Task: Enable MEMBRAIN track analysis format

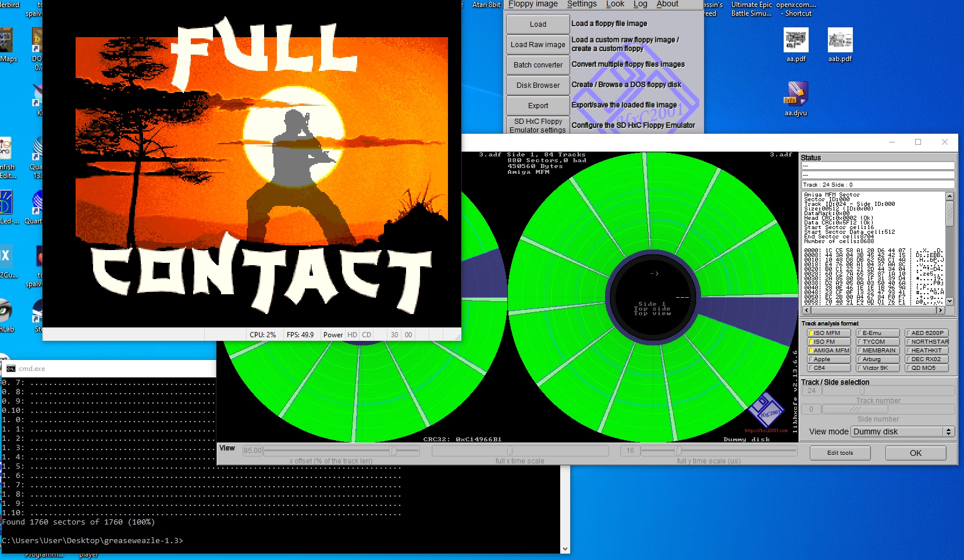Action: [878, 351]
